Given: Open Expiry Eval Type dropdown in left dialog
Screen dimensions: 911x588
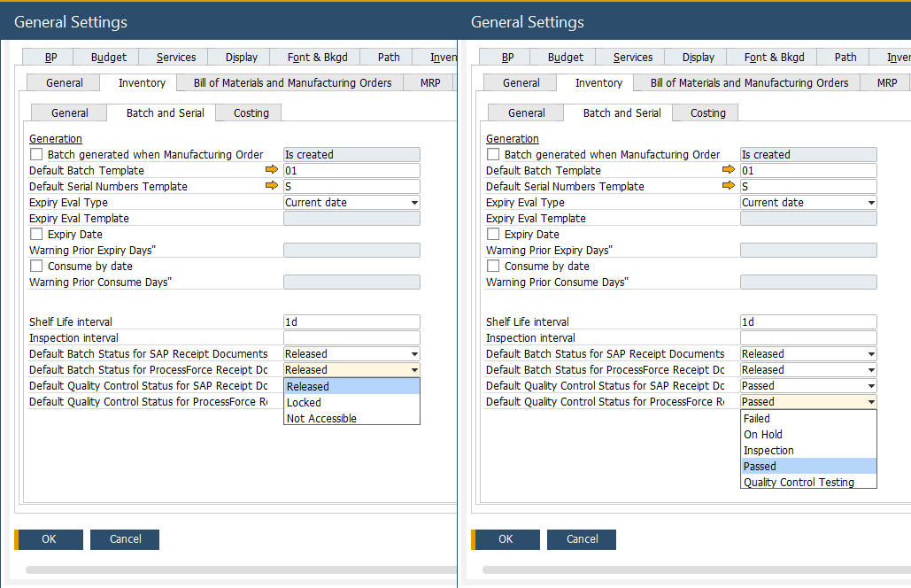Looking at the screenshot, I should [x=414, y=203].
